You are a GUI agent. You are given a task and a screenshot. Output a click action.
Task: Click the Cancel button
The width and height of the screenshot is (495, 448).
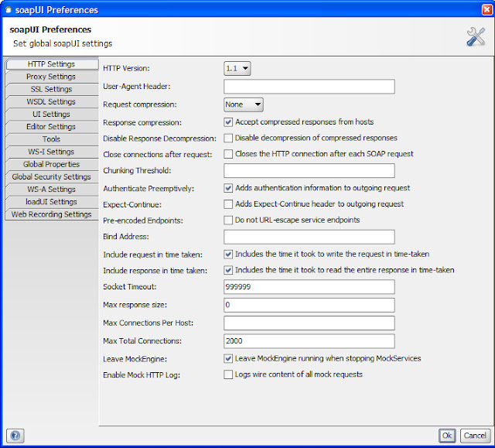pyautogui.click(x=475, y=436)
